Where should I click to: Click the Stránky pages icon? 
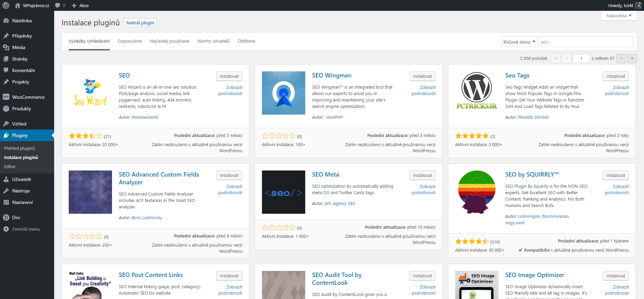[6, 59]
